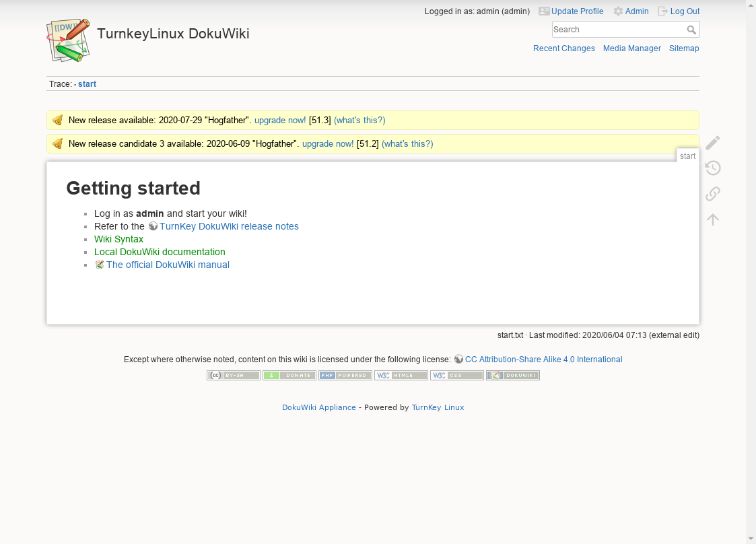Image resolution: width=756 pixels, height=544 pixels.
Task: Click the W3C HTML validation badge
Action: click(x=401, y=376)
